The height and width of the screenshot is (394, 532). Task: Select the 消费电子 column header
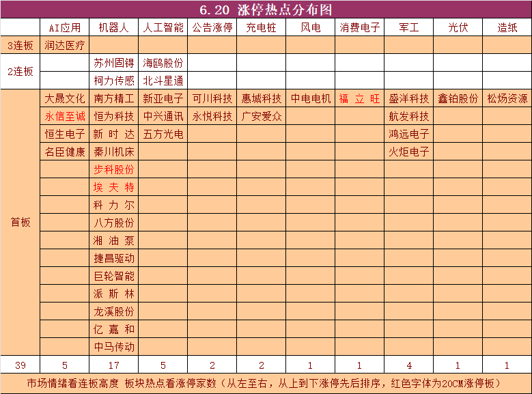pyautogui.click(x=360, y=27)
